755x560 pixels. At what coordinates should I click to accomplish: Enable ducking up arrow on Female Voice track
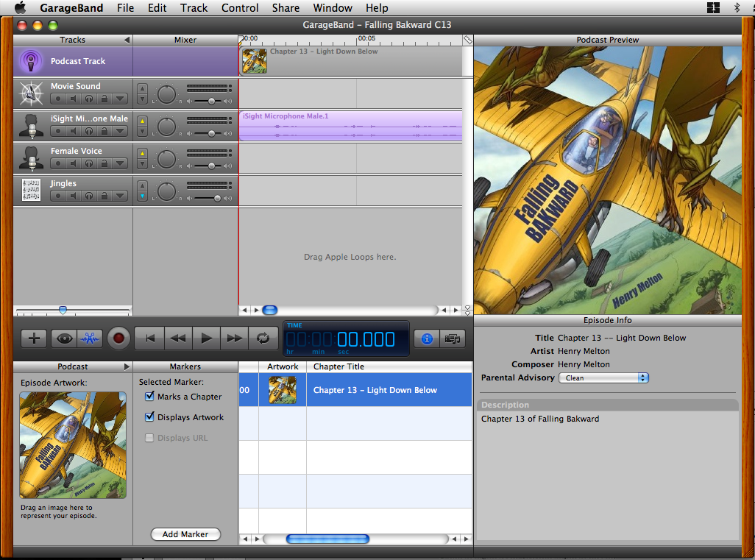[x=142, y=153]
